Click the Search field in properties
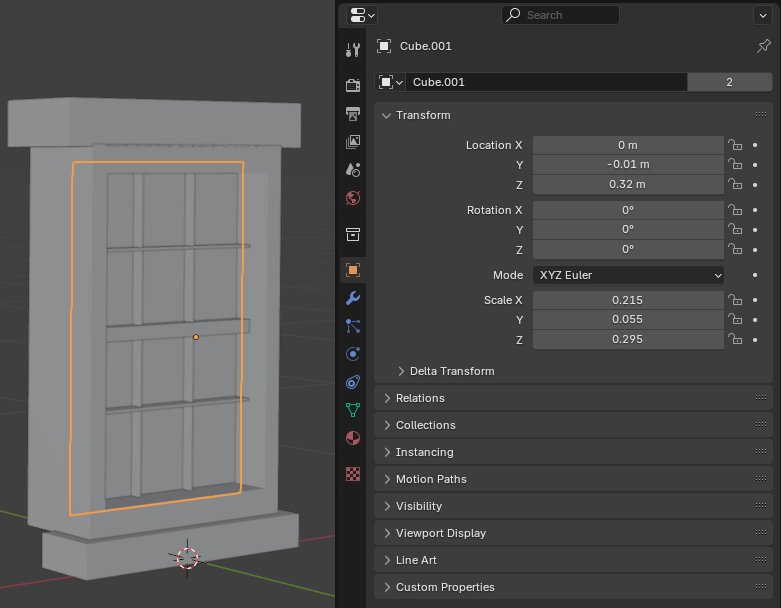781x608 pixels. click(560, 15)
